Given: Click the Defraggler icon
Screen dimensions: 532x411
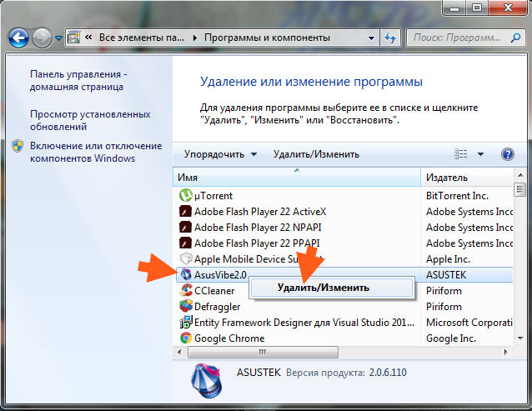Looking at the screenshot, I should (186, 306).
